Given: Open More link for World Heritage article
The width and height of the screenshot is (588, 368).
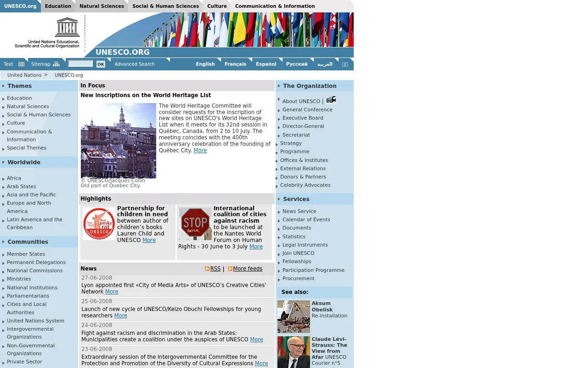Looking at the screenshot, I should tap(200, 150).
